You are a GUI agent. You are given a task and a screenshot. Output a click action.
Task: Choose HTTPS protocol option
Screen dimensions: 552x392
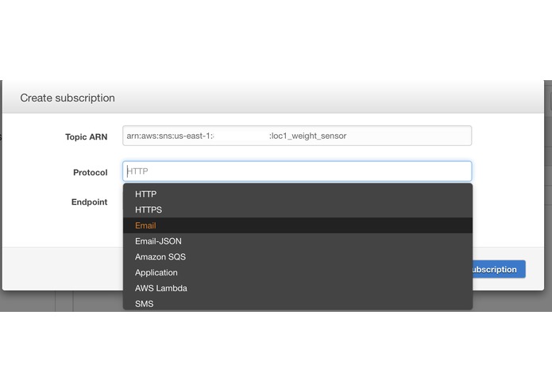pyautogui.click(x=298, y=210)
